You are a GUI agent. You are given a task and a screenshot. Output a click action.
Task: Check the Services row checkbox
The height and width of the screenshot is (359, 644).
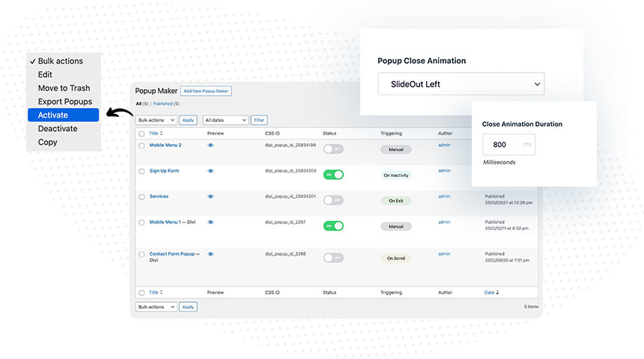[142, 197]
